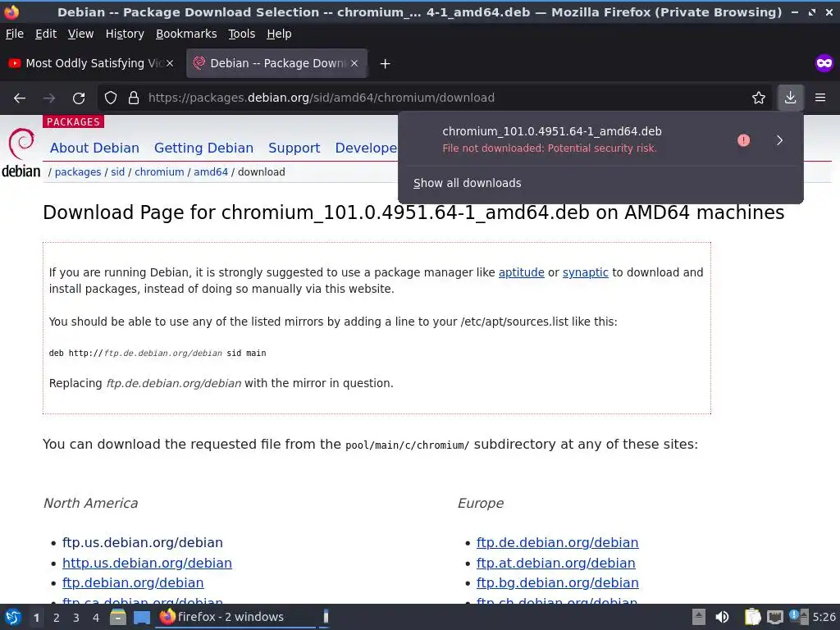Close the Debian Package Download tab
Viewport: 840px width, 630px height.
pyautogui.click(x=354, y=63)
